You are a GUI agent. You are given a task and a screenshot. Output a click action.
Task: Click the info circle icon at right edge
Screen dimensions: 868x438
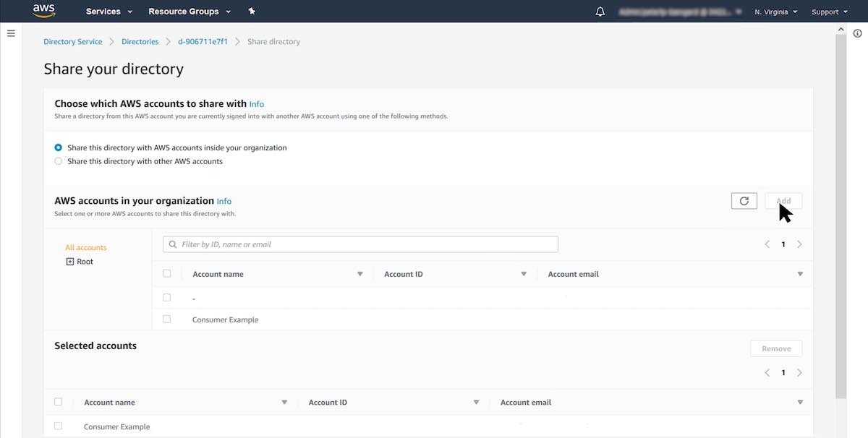[x=857, y=33]
